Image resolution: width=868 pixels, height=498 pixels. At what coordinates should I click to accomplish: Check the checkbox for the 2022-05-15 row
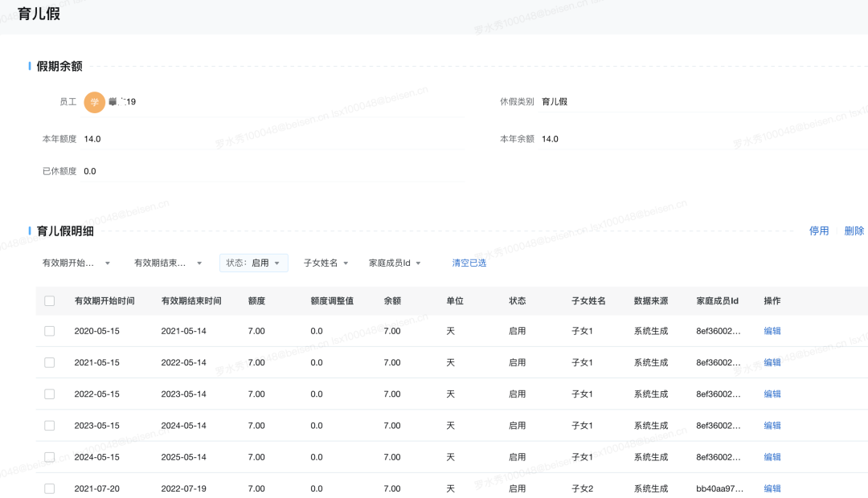click(x=49, y=394)
